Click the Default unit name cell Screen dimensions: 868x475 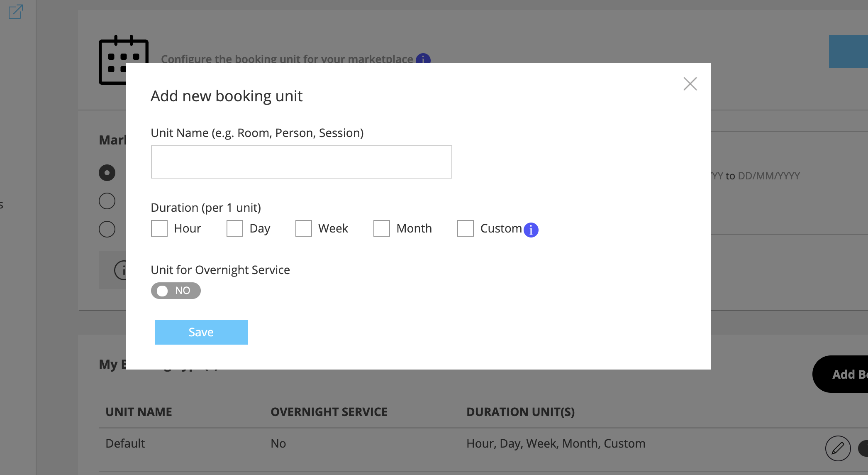tap(125, 443)
